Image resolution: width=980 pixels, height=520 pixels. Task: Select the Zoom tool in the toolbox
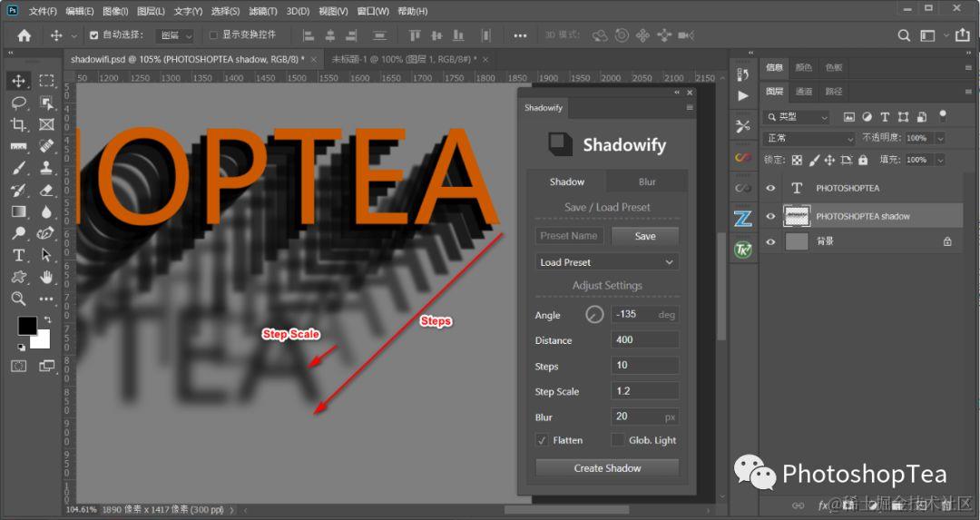point(19,299)
